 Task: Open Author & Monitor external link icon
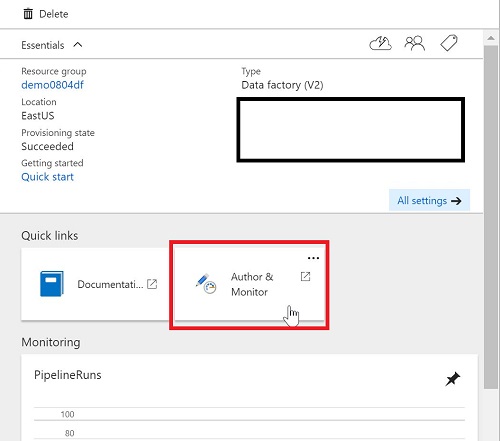coord(305,276)
